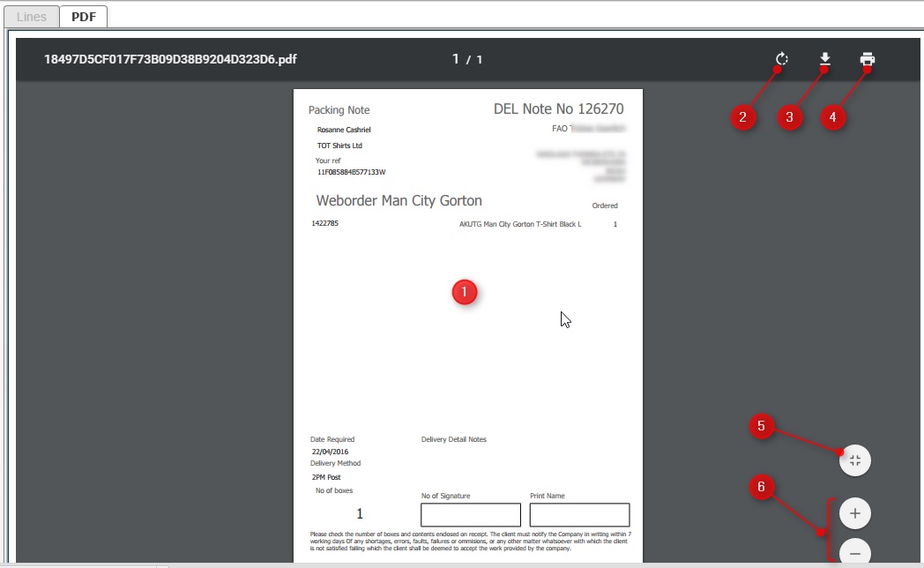Viewport: 924px width, 568px height.
Task: Switch to the Lines tab
Action: click(x=32, y=17)
